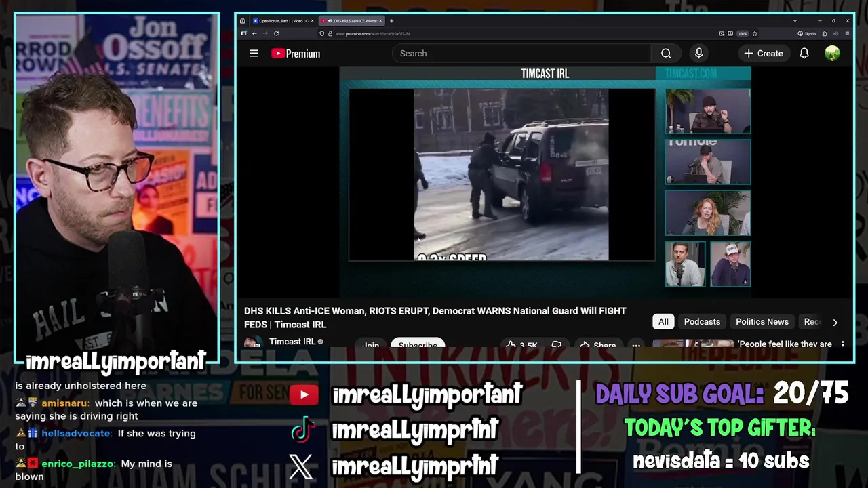Start voice search with the microphone
Screen dimensions: 868x488
tap(698, 54)
